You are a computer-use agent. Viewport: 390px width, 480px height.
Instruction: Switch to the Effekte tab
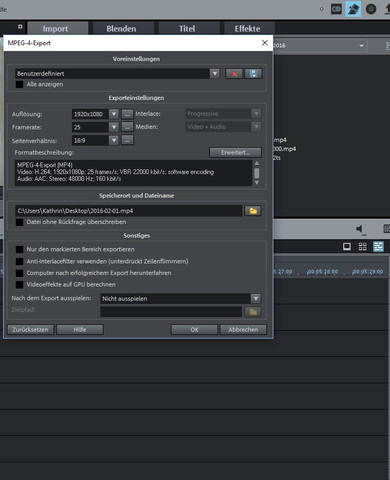tap(247, 29)
